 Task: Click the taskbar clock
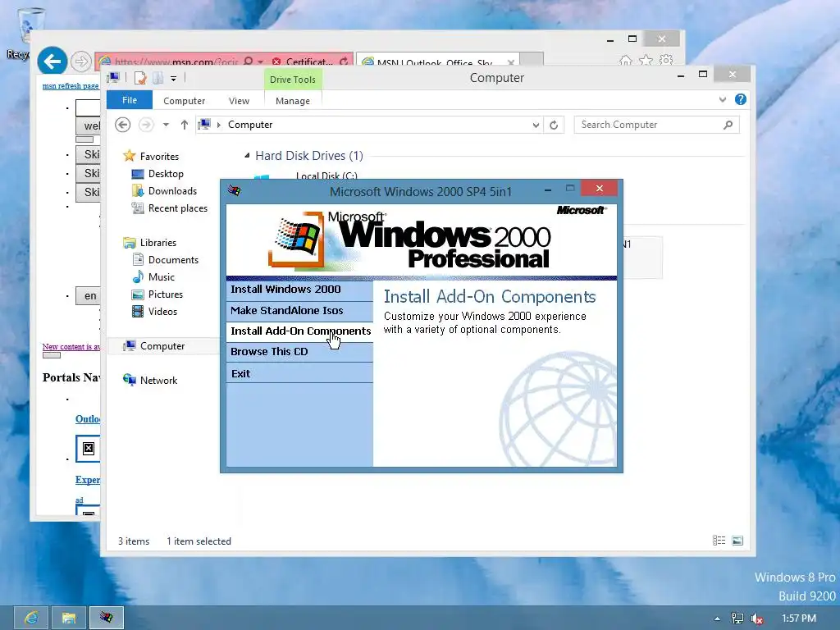pyautogui.click(x=799, y=619)
